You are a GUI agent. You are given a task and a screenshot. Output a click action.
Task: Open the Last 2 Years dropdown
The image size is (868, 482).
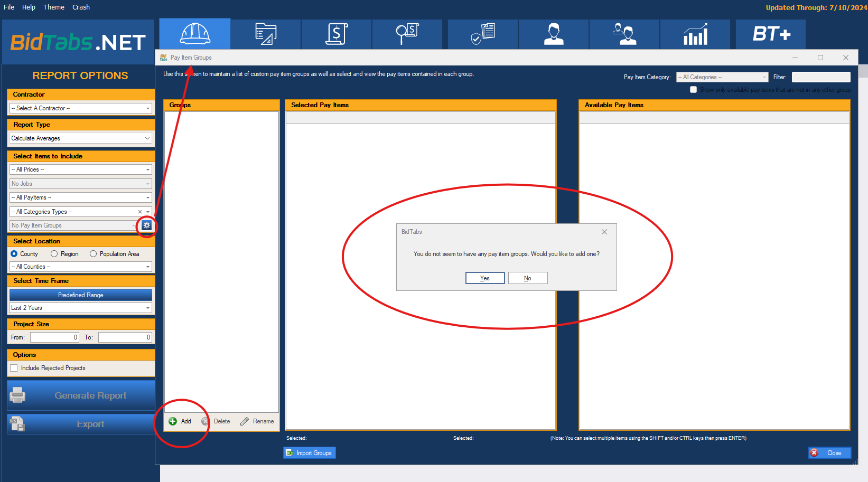(x=81, y=308)
